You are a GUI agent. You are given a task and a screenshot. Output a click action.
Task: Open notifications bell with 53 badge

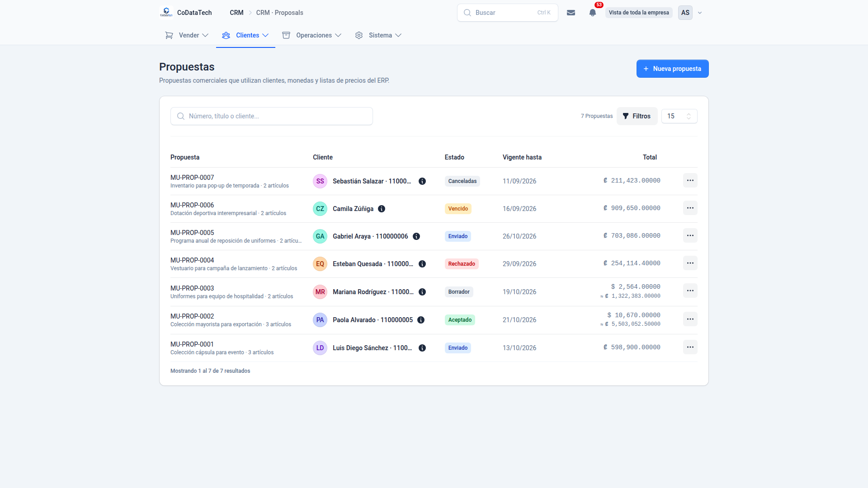[593, 13]
